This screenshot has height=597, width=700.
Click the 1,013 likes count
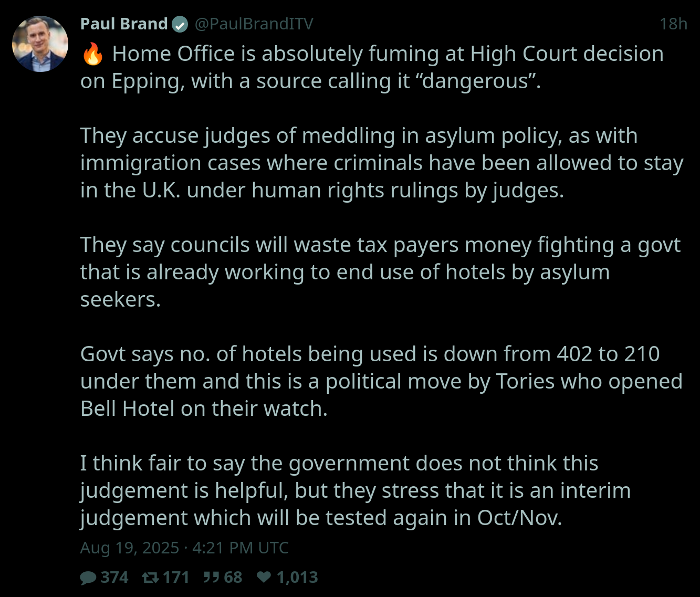point(297,578)
